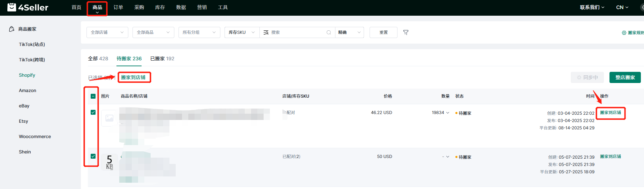The image size is (644, 189).
Task: Open the 订单 menu in top navigation
Action: (x=118, y=7)
